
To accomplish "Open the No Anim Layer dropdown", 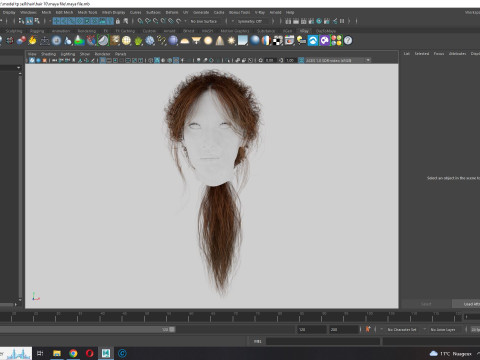I will (x=443, y=329).
